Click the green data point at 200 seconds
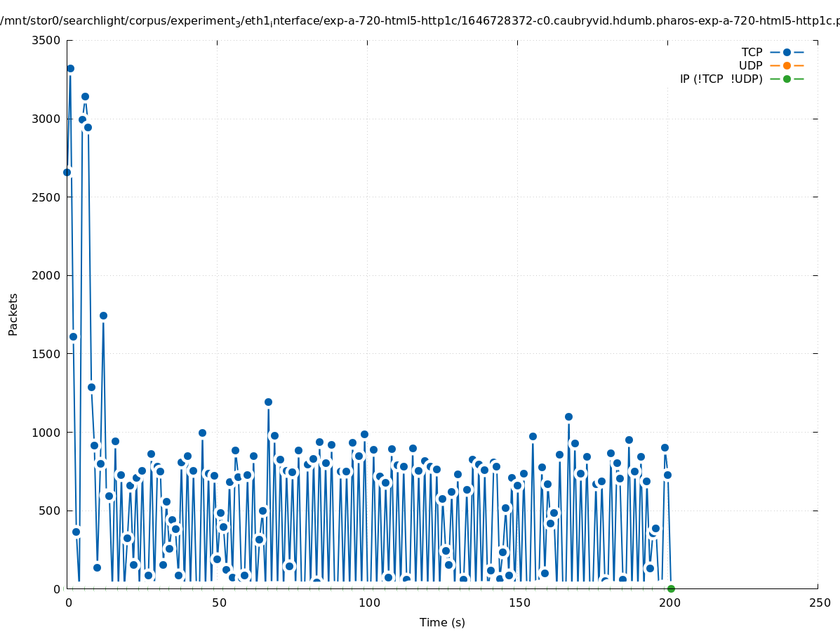Image resolution: width=840 pixels, height=632 pixels. (671, 588)
